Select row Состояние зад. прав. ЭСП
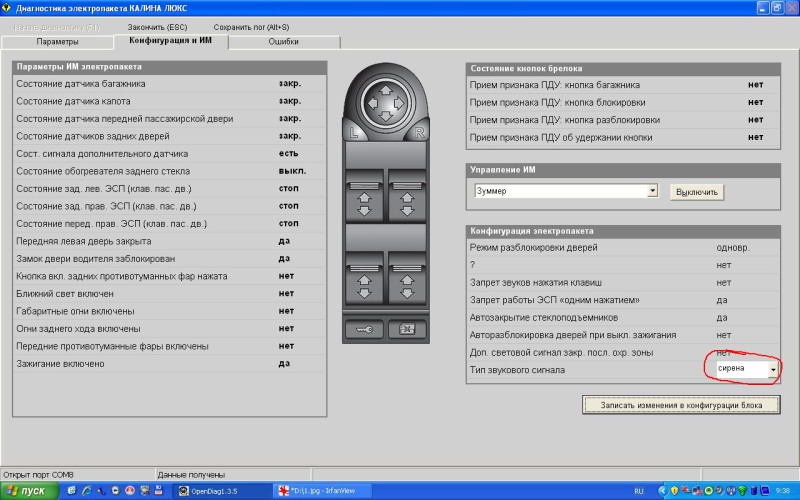The height and width of the screenshot is (500, 800). coord(169,206)
